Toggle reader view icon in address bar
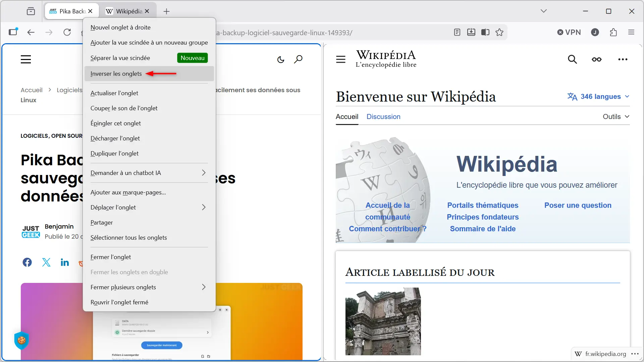 (x=457, y=32)
